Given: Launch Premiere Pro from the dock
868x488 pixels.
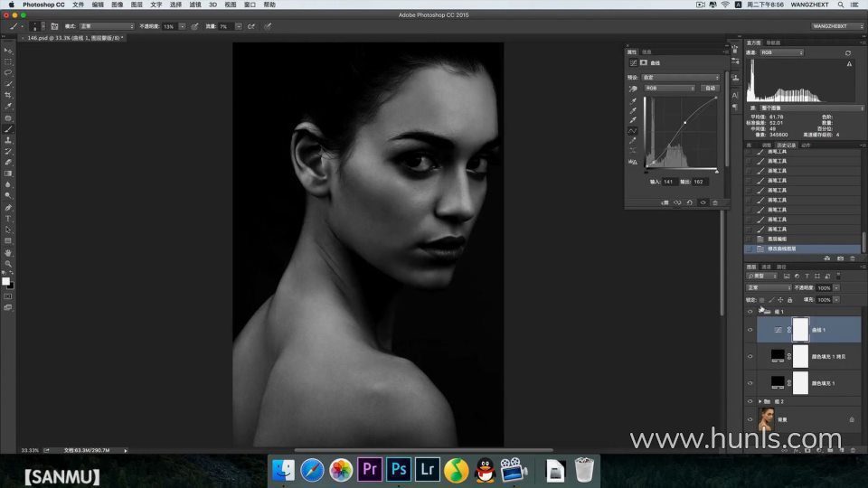Looking at the screenshot, I should pos(369,469).
